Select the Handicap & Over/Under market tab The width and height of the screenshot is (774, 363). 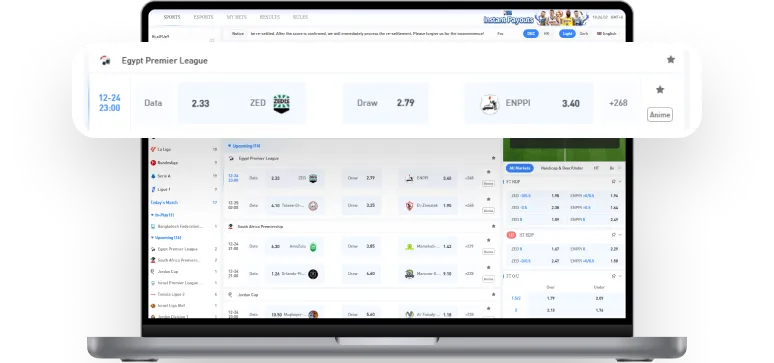[562, 168]
